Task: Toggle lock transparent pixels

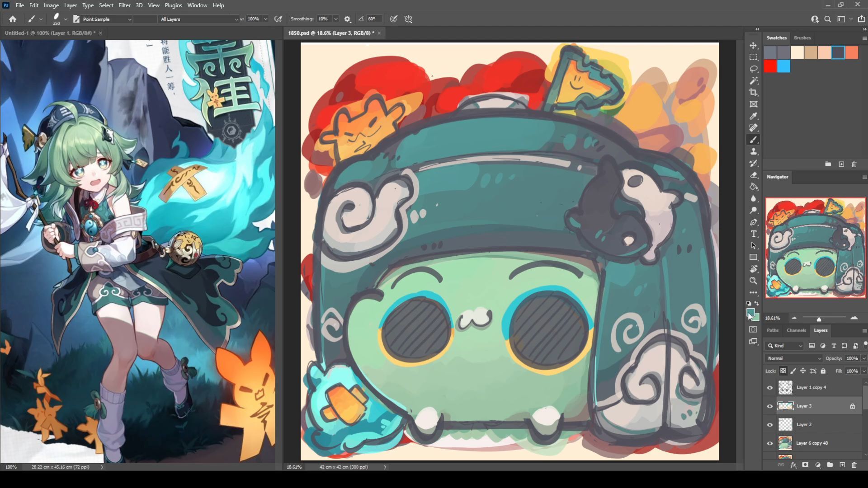Action: point(783,371)
